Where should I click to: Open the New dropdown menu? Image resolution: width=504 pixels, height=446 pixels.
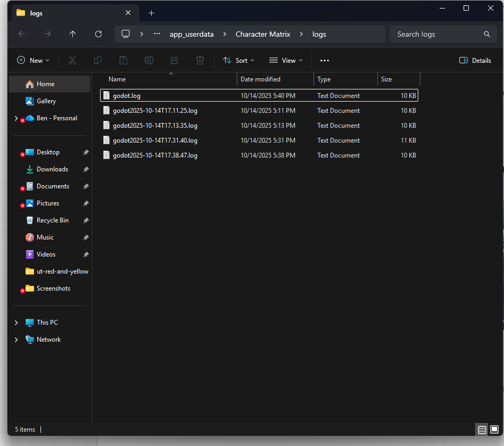[x=33, y=61]
